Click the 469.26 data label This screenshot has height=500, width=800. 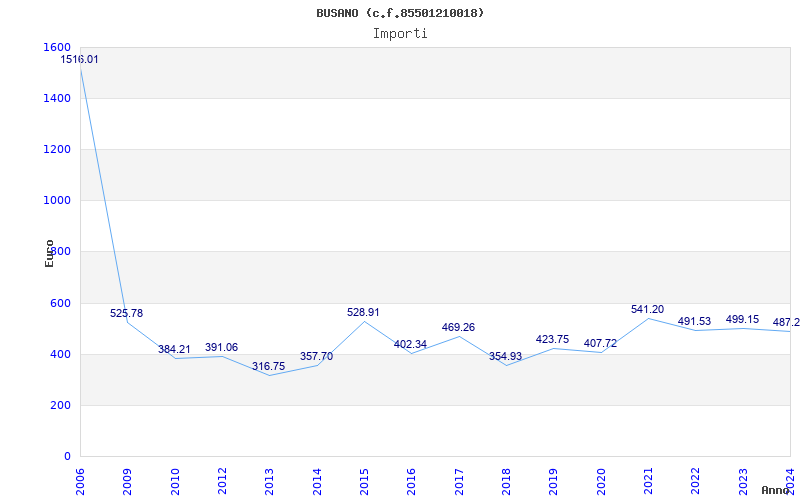tap(458, 328)
